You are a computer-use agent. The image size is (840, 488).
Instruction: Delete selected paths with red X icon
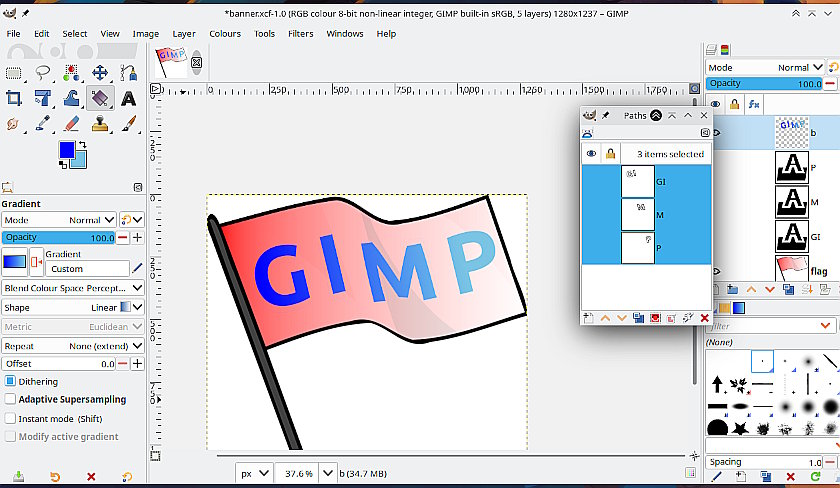704,318
